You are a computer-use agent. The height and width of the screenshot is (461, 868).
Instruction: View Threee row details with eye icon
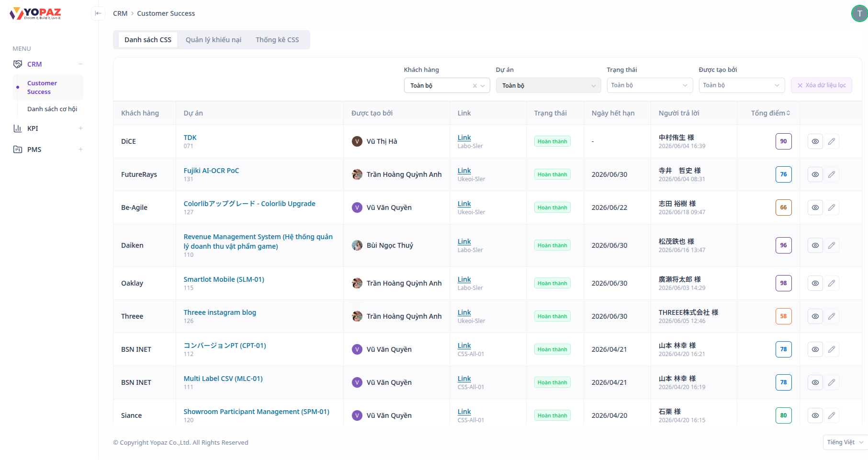[815, 316]
